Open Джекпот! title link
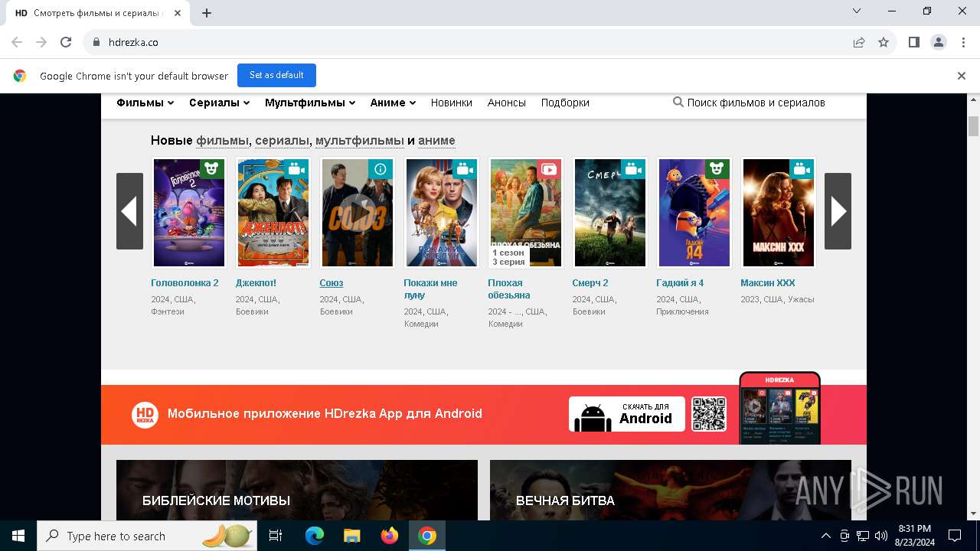This screenshot has width=980, height=551. point(256,283)
